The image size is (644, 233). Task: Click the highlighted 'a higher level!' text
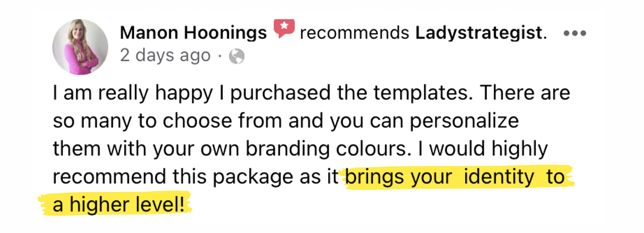(118, 204)
